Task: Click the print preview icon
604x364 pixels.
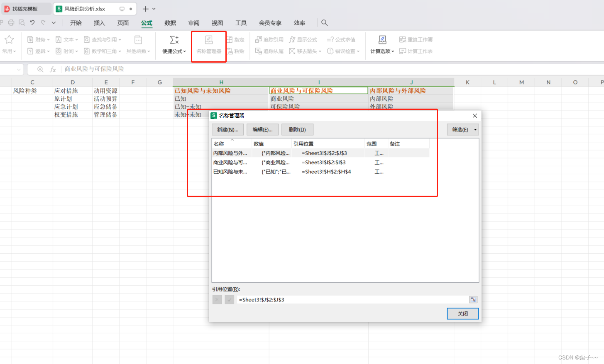Action: (22, 22)
